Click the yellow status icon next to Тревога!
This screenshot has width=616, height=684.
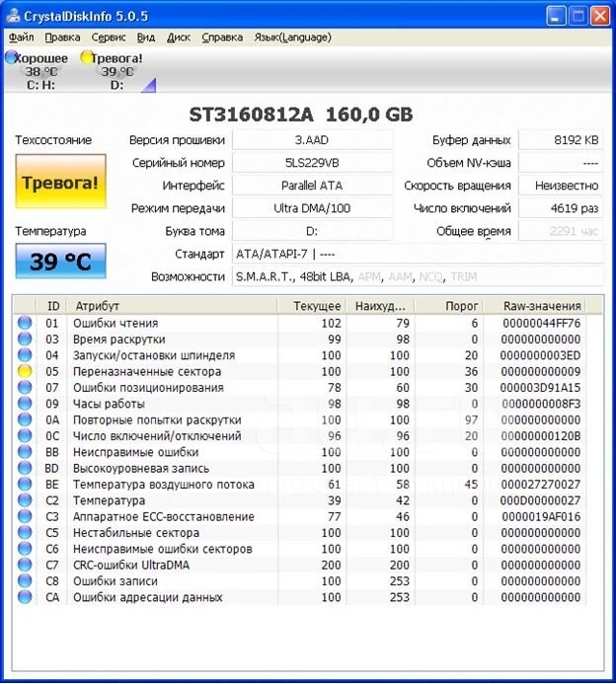pos(87,57)
